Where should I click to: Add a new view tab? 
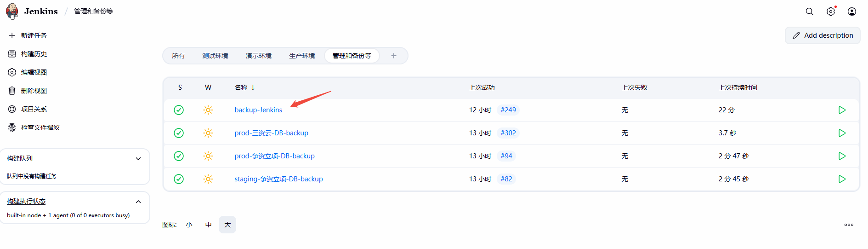coord(394,56)
